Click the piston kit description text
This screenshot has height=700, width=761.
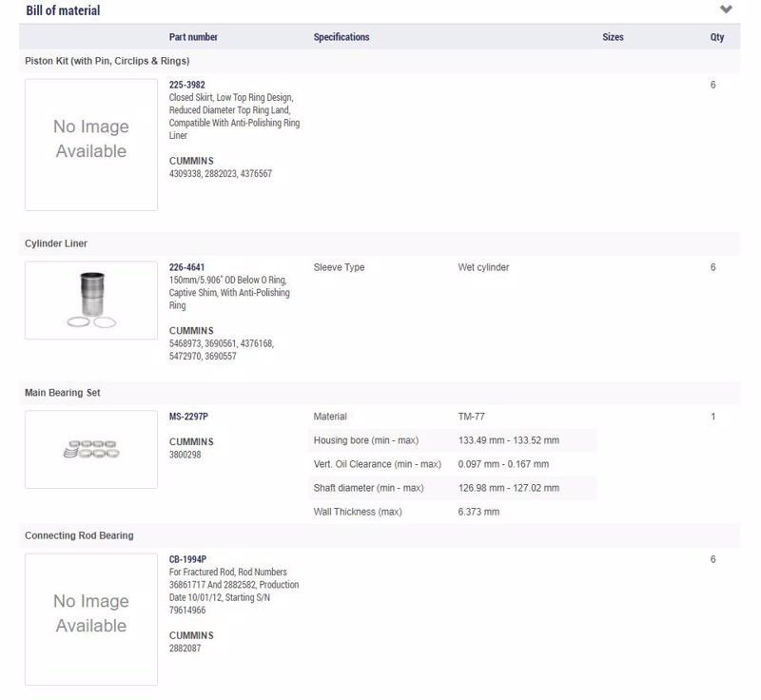tap(234, 116)
